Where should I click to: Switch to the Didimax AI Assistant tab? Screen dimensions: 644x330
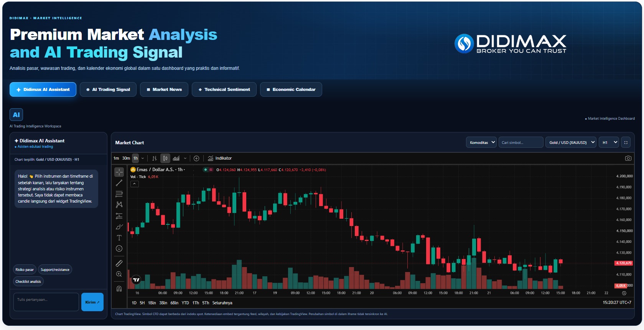43,89
